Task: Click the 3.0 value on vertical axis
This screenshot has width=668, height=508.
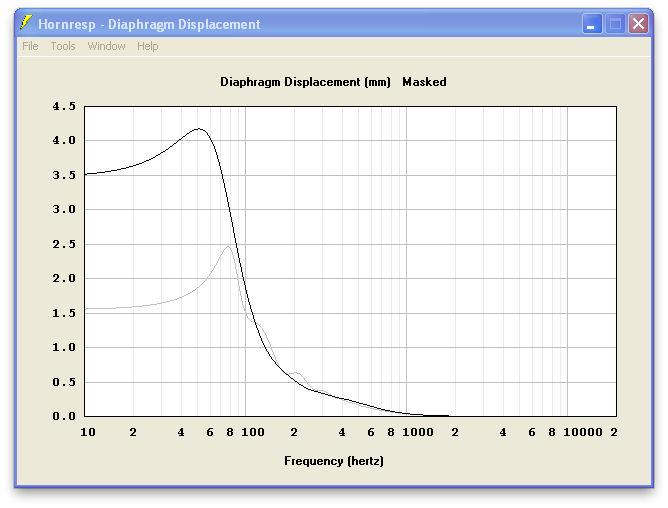Action: (x=64, y=209)
